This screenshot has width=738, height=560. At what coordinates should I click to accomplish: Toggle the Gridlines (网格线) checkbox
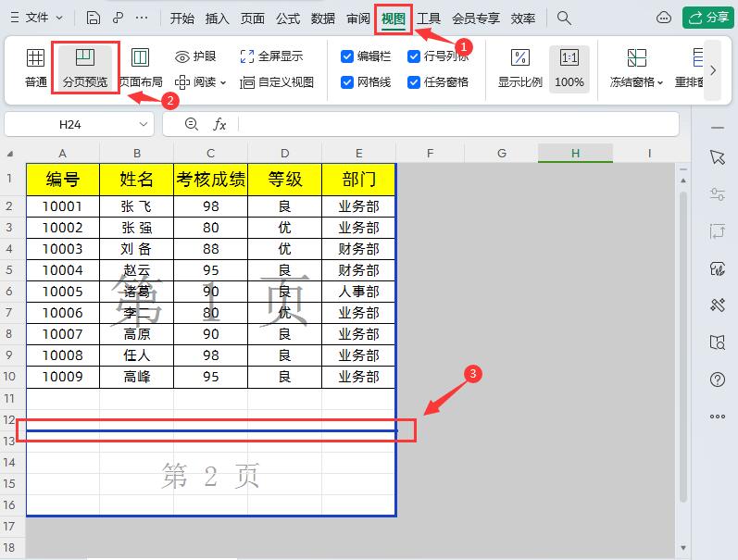[x=347, y=82]
